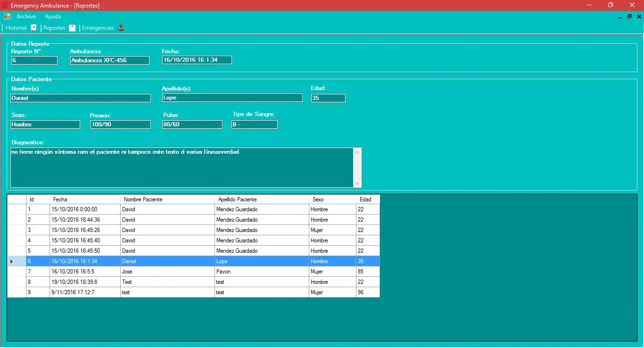Click the Diagnostico scrollbar down arrow
This screenshot has height=348, width=644.
click(357, 183)
